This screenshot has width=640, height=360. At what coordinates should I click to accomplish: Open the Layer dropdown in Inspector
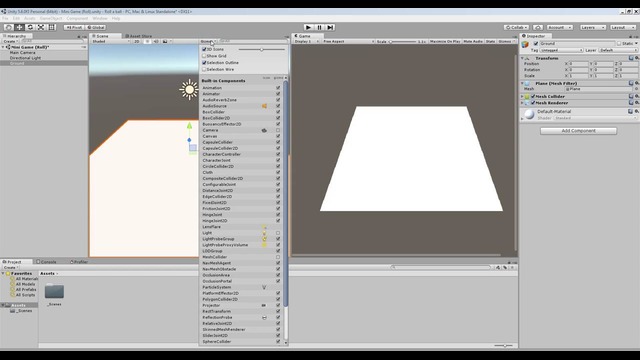618,50
